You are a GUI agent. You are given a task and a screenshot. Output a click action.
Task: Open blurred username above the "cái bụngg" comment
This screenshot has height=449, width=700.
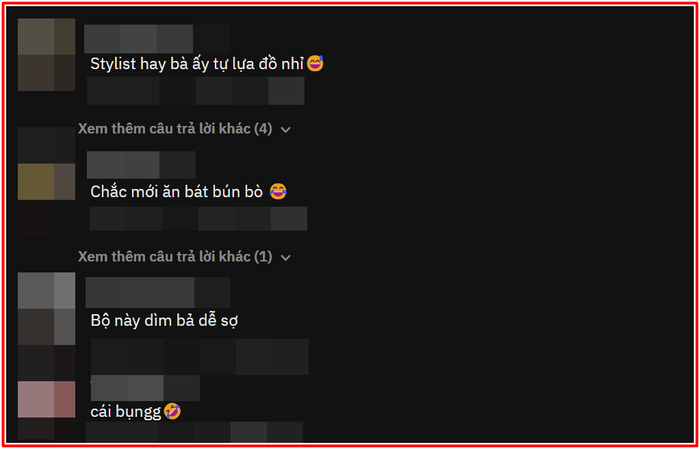pos(145,388)
